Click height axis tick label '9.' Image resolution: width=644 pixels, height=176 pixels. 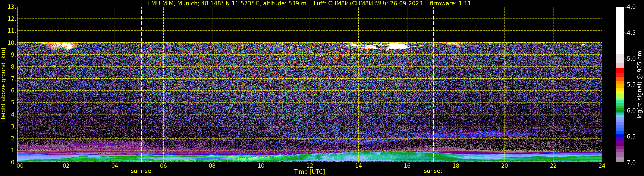click(13, 55)
